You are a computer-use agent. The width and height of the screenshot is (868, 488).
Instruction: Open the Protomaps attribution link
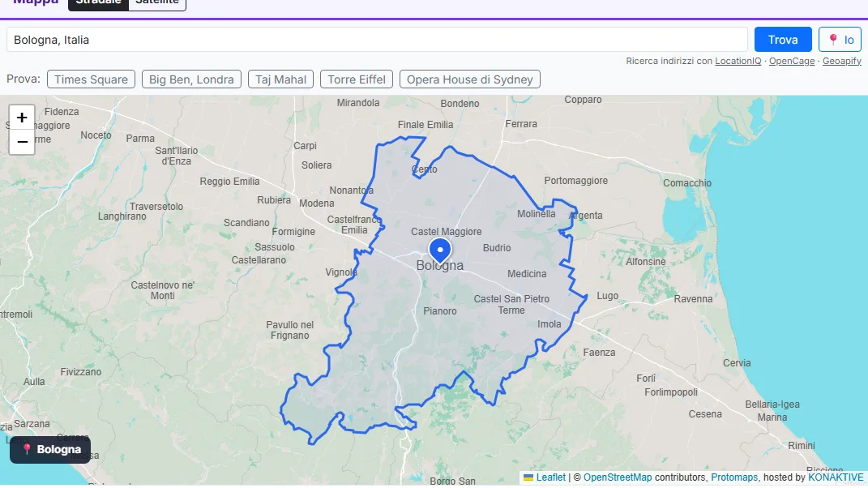tap(734, 477)
